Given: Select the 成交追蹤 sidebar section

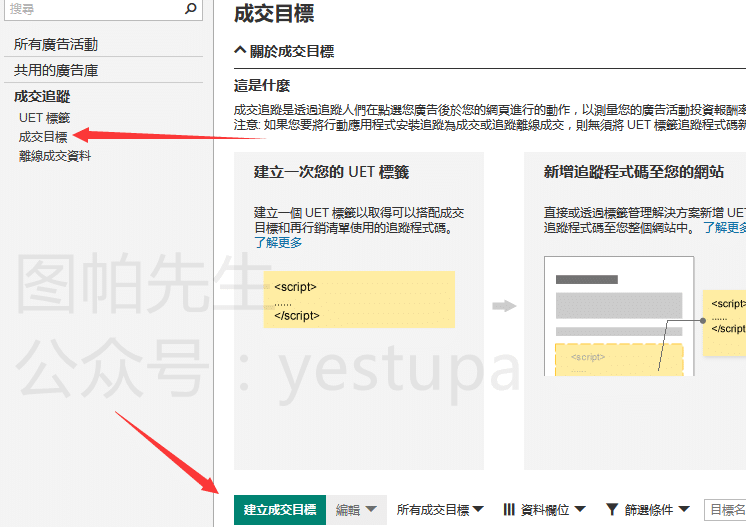Looking at the screenshot, I should 42,97.
